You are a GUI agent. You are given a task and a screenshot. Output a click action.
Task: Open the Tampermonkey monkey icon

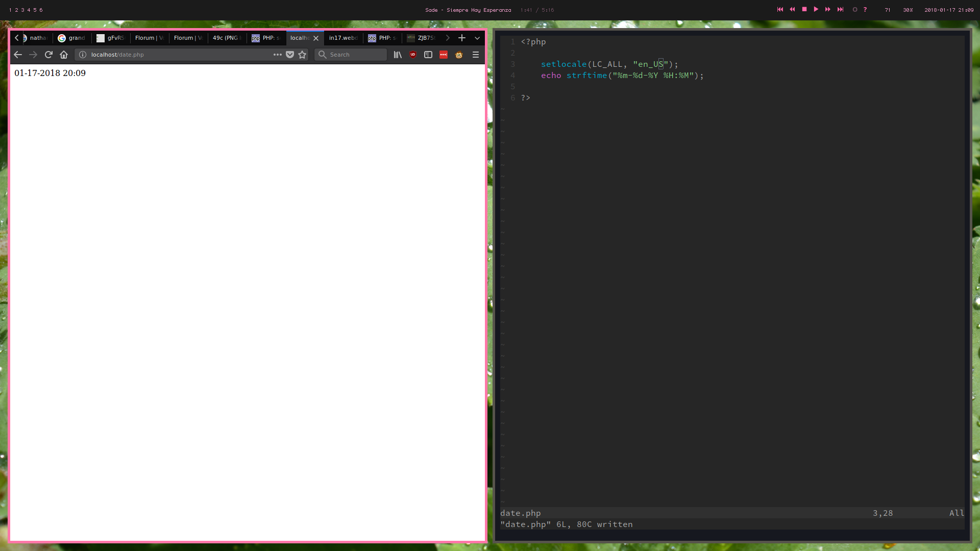coord(459,55)
